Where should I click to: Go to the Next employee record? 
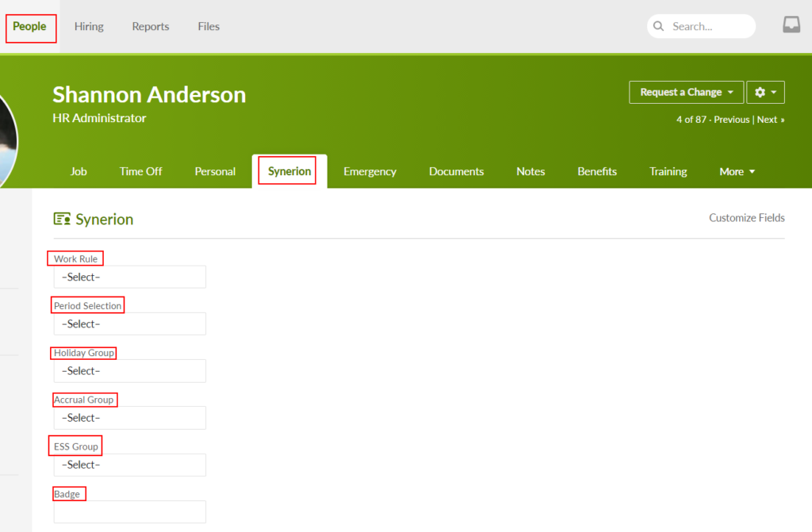pos(767,120)
